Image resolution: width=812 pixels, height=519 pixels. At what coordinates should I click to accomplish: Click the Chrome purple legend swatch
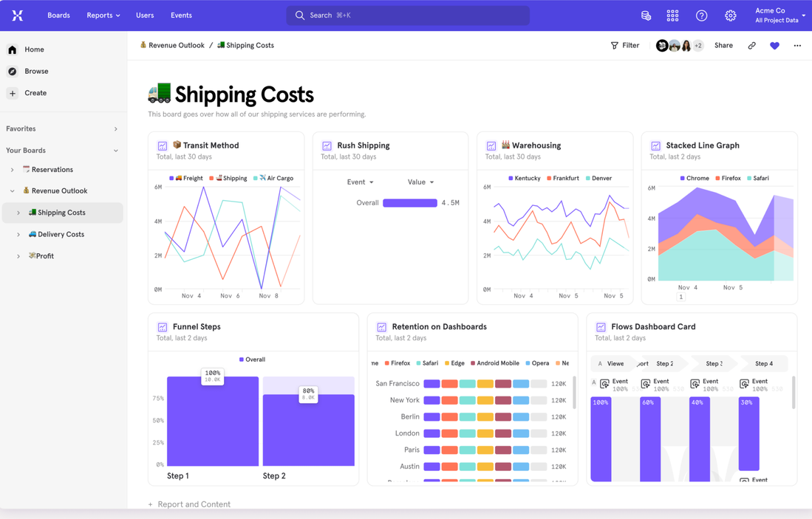pos(683,178)
